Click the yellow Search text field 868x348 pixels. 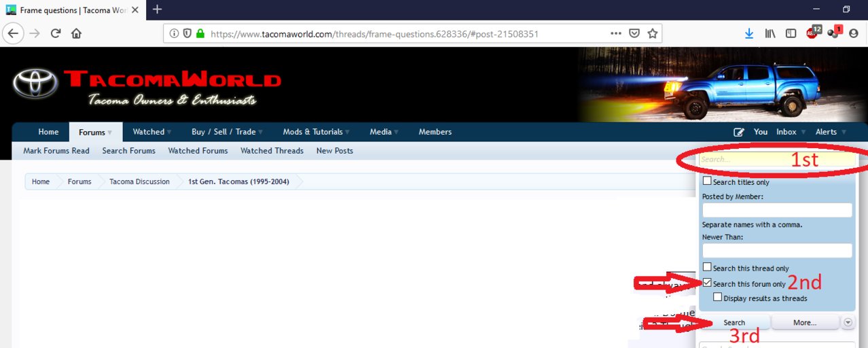776,160
